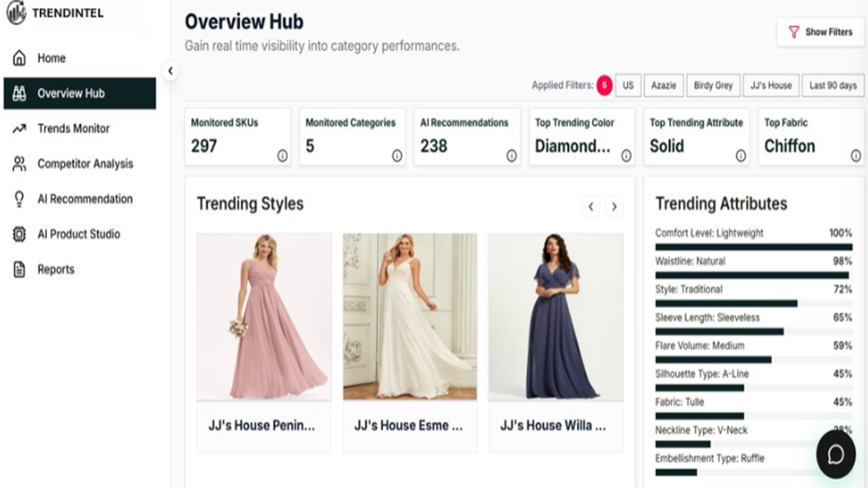Click the Show Filters button
Screen dimensions: 868x488
click(x=821, y=32)
